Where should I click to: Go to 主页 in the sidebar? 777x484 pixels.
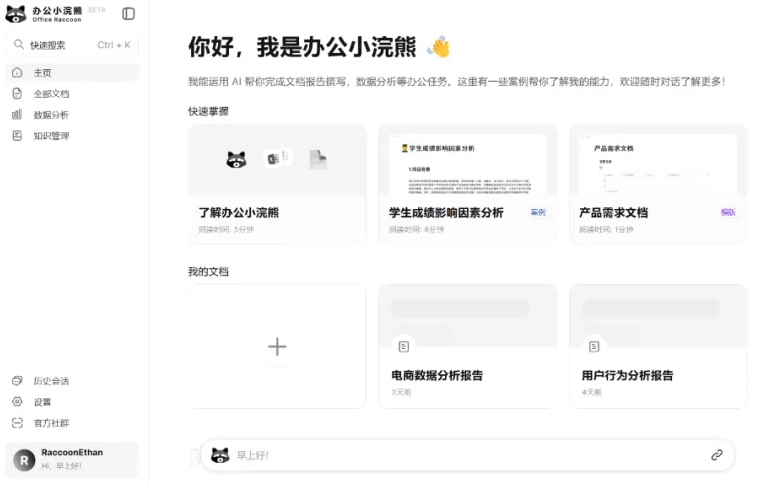coord(42,73)
